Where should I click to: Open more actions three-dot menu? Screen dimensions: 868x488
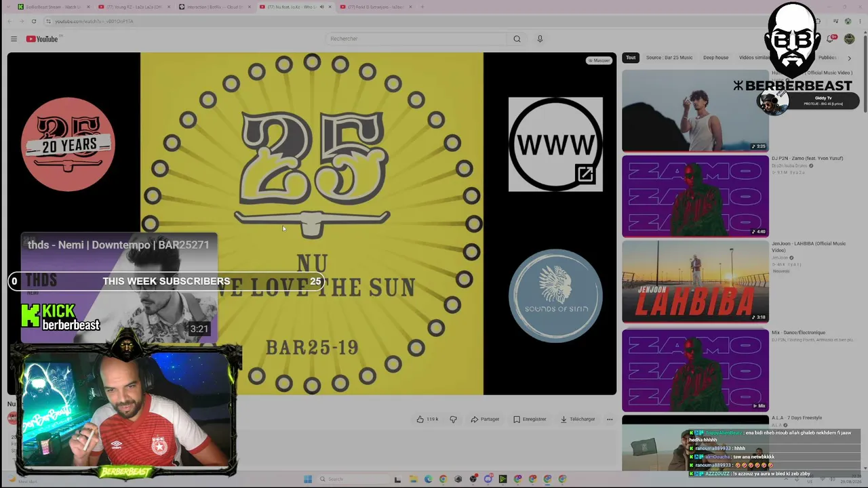click(610, 419)
